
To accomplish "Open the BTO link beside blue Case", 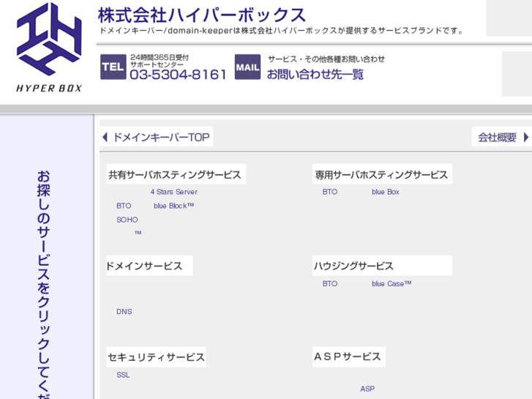I will tap(330, 283).
